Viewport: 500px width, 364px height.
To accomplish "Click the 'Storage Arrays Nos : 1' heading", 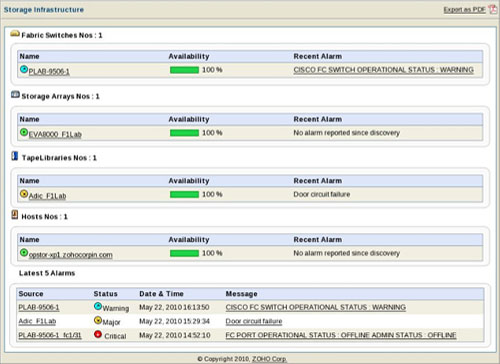I will point(60,96).
